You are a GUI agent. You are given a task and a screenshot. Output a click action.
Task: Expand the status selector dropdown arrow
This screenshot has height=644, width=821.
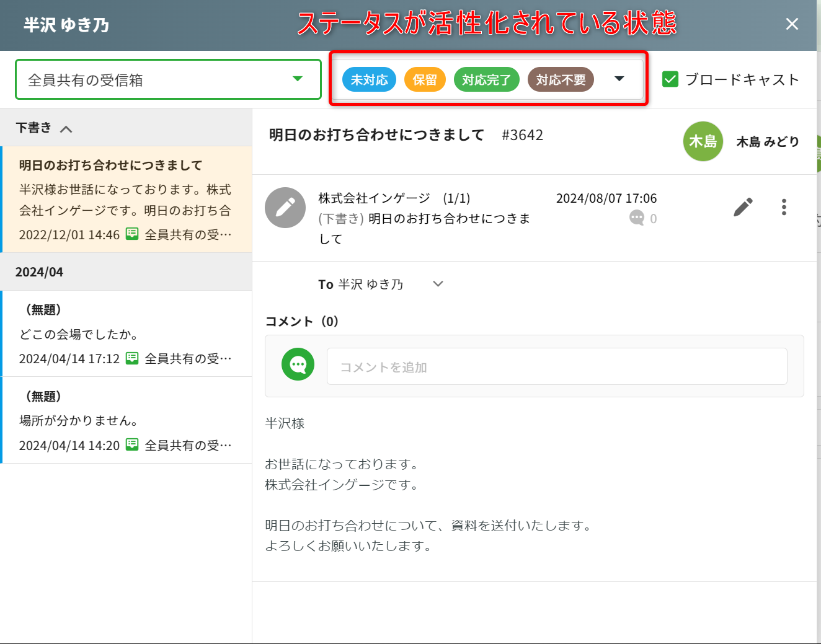[619, 79]
